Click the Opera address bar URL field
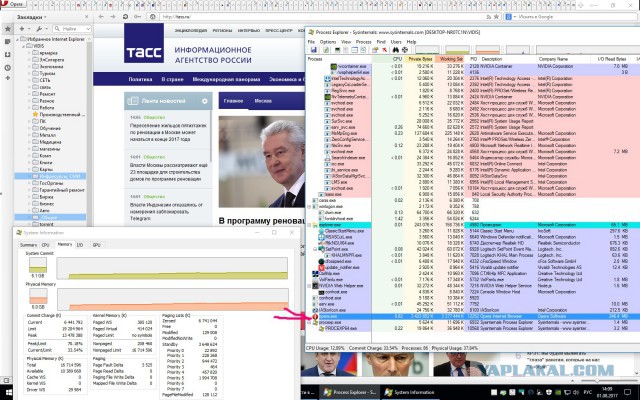This screenshot has width=640, height=400. click(x=322, y=17)
